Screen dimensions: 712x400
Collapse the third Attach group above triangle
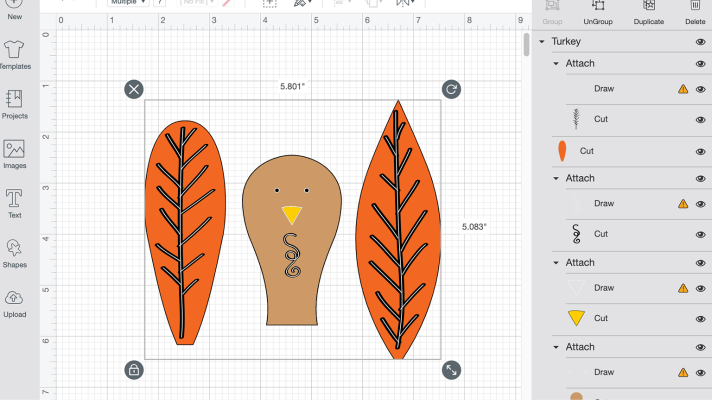[556, 263]
